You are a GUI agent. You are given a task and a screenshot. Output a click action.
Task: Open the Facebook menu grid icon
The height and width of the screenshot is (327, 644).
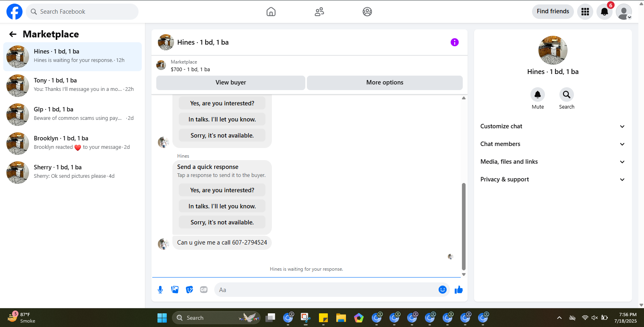585,12
